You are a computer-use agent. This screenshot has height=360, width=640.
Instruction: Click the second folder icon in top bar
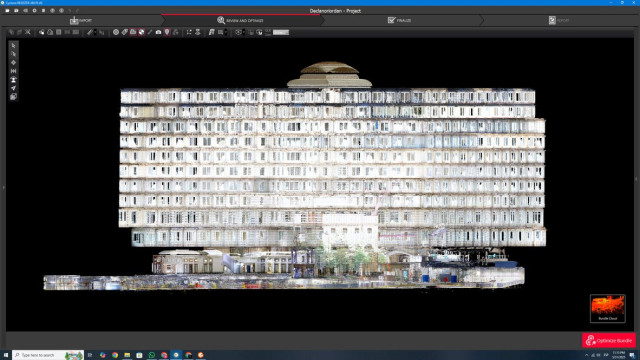coord(16,11)
